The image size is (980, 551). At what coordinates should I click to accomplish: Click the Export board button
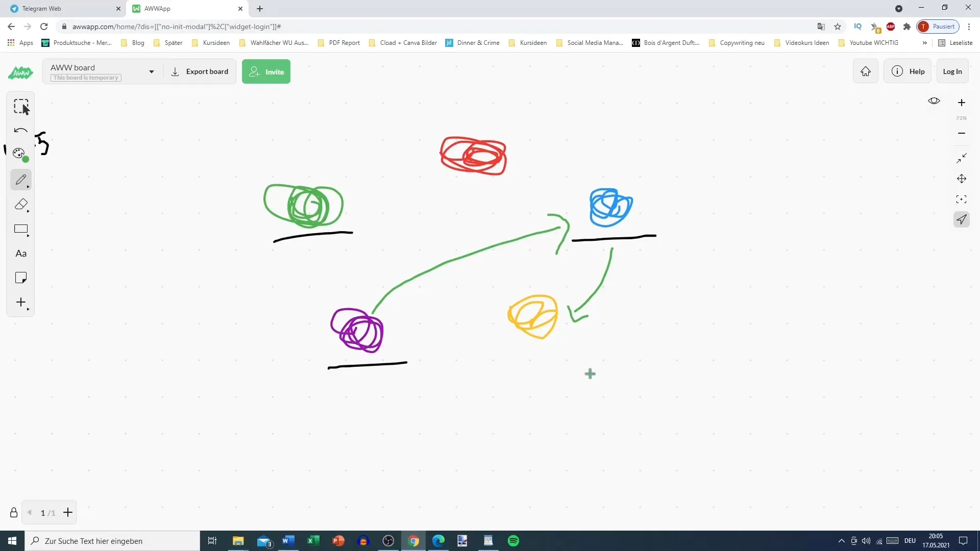click(201, 71)
